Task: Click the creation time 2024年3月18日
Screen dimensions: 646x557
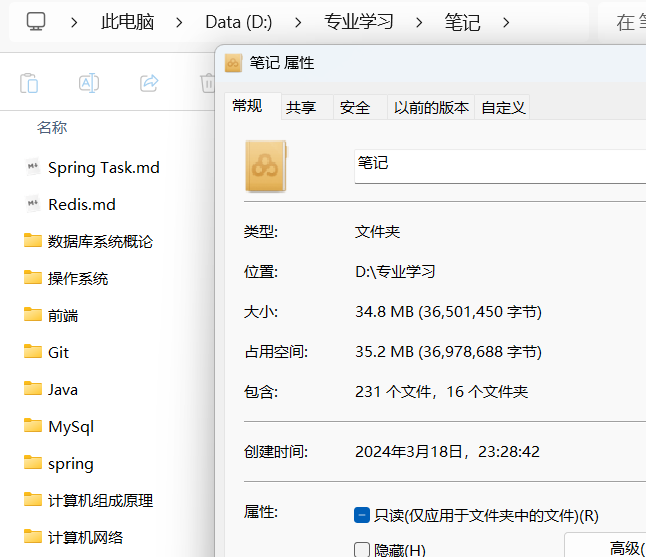Action: pyautogui.click(x=447, y=452)
